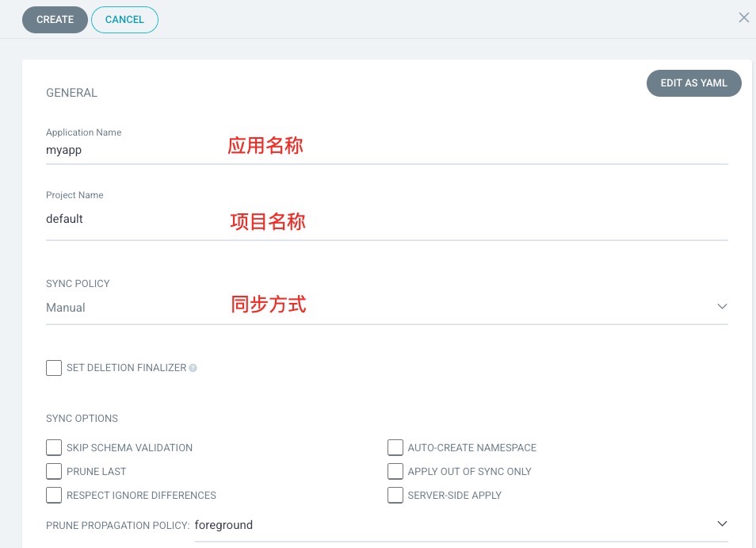Toggle Apply Out Of Sync Only
This screenshot has height=548, width=756.
point(395,472)
